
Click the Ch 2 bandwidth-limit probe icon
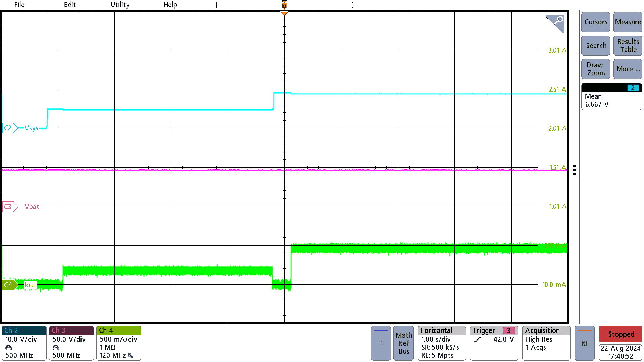pos(9,347)
